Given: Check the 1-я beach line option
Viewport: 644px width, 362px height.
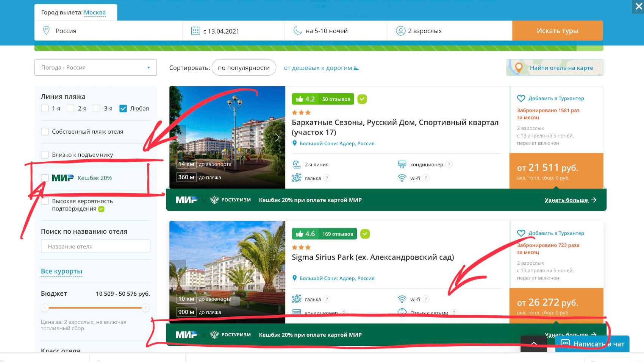Looking at the screenshot, I should click(45, 109).
